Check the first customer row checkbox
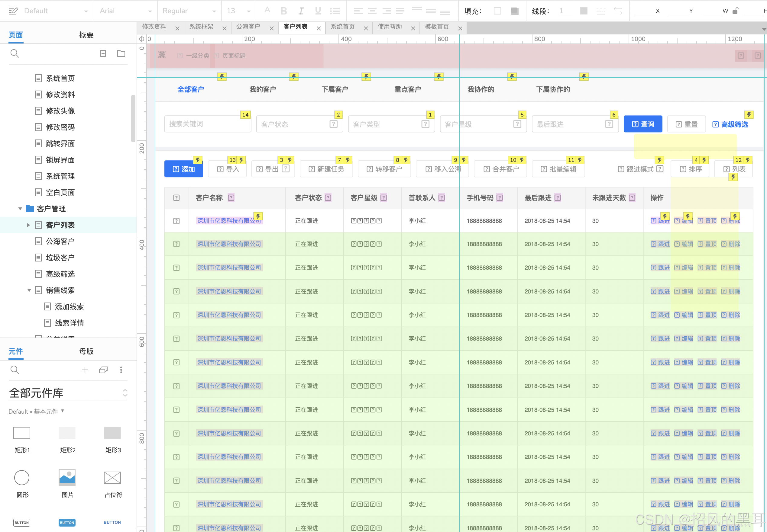The height and width of the screenshot is (532, 767). [176, 221]
